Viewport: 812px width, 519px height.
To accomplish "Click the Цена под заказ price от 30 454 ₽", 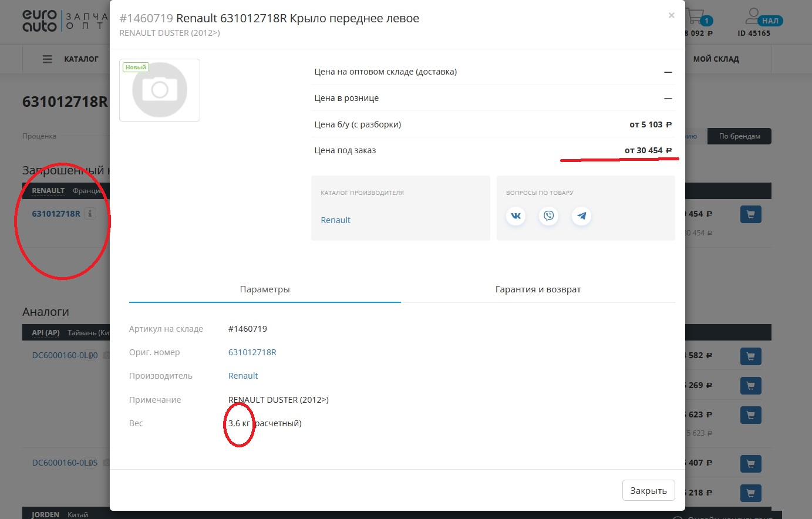I will (x=648, y=150).
